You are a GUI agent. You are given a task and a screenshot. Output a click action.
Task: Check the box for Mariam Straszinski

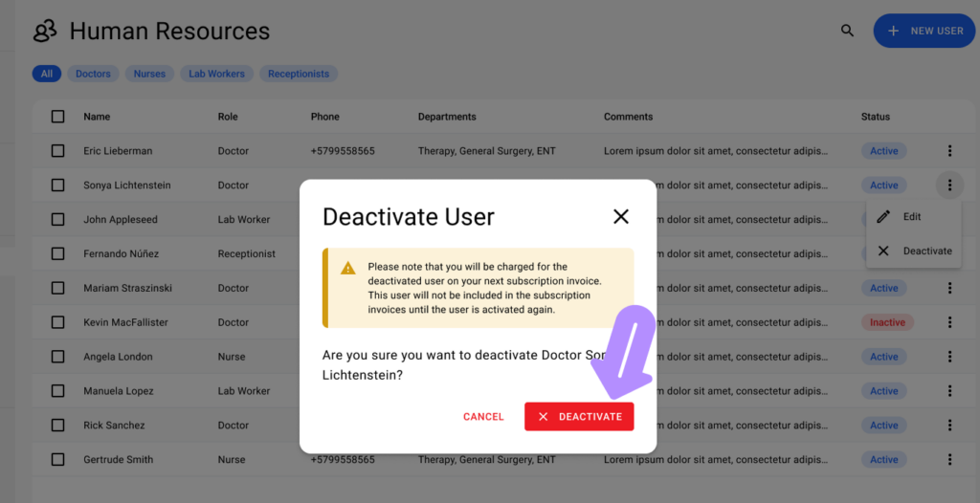tap(58, 288)
